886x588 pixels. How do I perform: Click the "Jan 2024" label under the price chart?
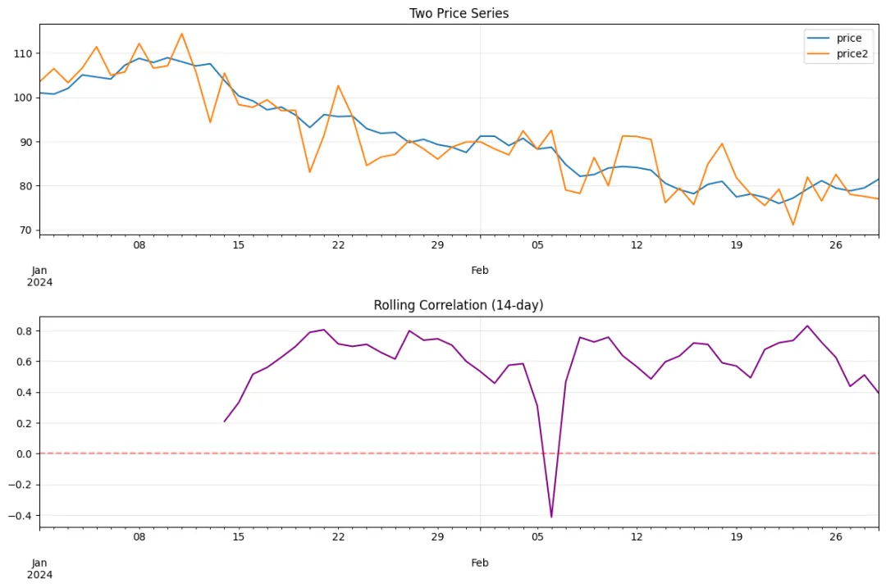coord(39,276)
